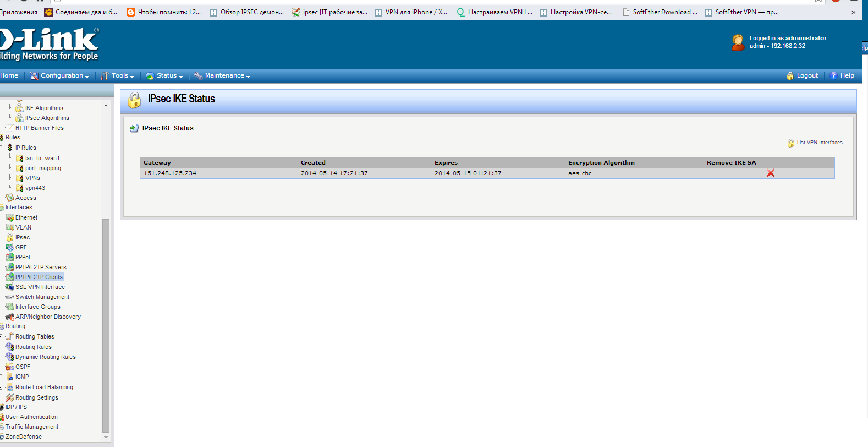Open the Status dropdown menu

[164, 76]
